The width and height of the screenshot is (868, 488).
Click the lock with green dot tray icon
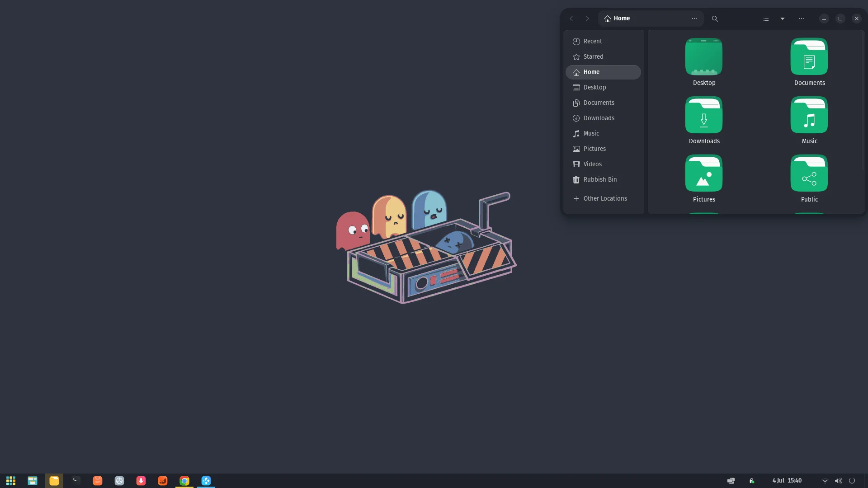752,481
